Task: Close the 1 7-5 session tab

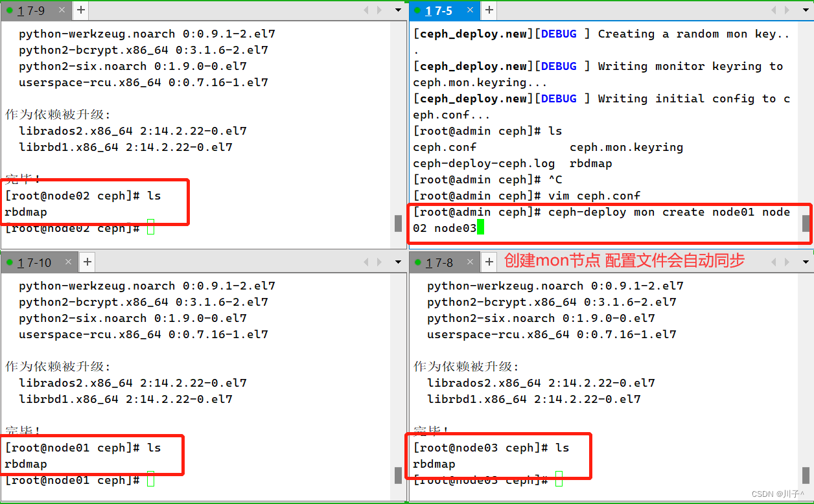Action: pyautogui.click(x=471, y=10)
